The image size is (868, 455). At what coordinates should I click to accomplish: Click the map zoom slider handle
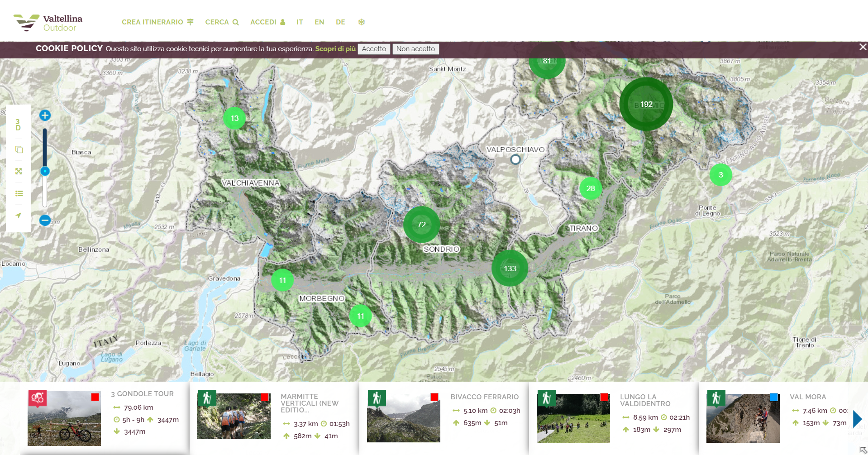tap(45, 171)
